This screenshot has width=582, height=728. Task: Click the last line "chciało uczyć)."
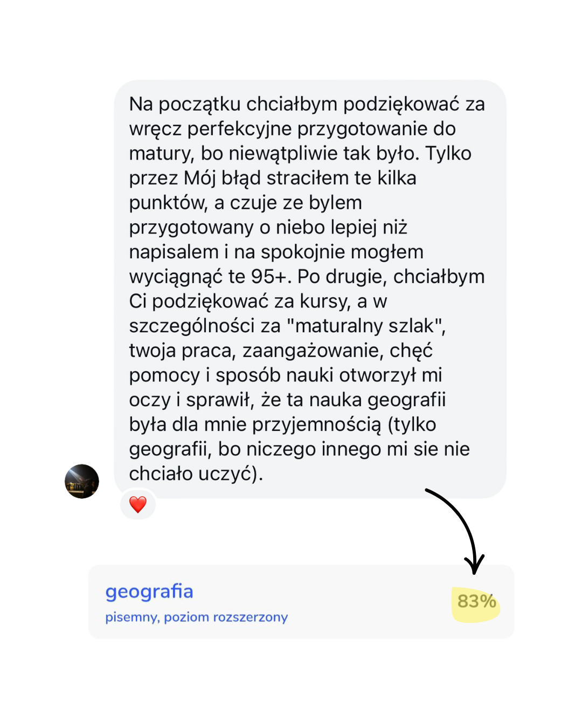[x=196, y=473]
